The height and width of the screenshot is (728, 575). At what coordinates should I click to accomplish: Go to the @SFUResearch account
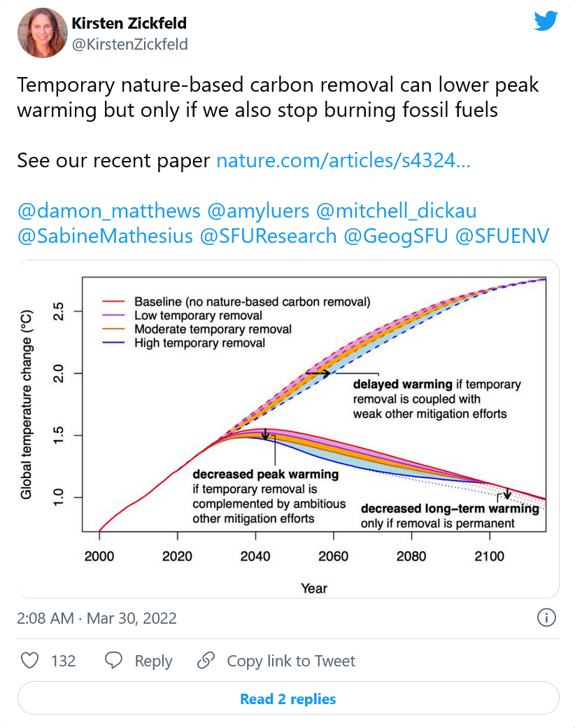point(268,236)
